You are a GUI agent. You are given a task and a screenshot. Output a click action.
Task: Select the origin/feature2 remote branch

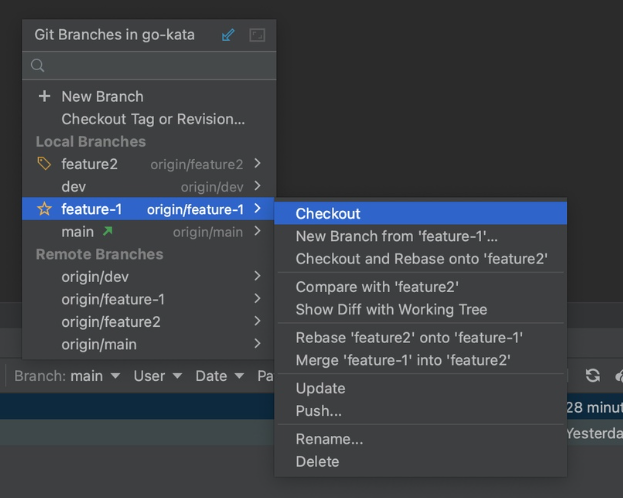[x=111, y=322]
